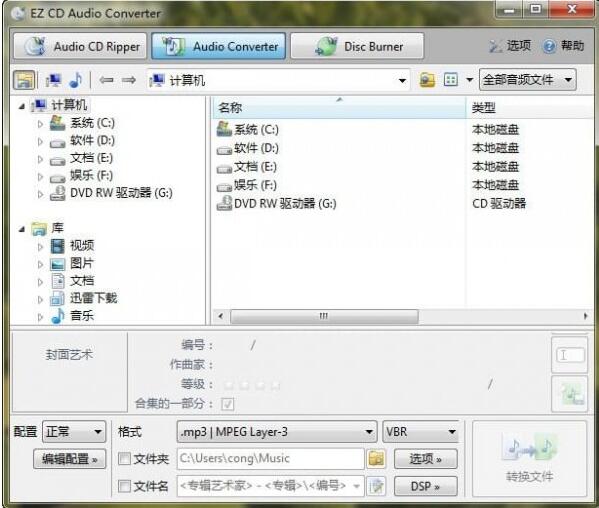Go forward with the right arrow icon
The height and width of the screenshot is (508, 599).
coord(129,80)
